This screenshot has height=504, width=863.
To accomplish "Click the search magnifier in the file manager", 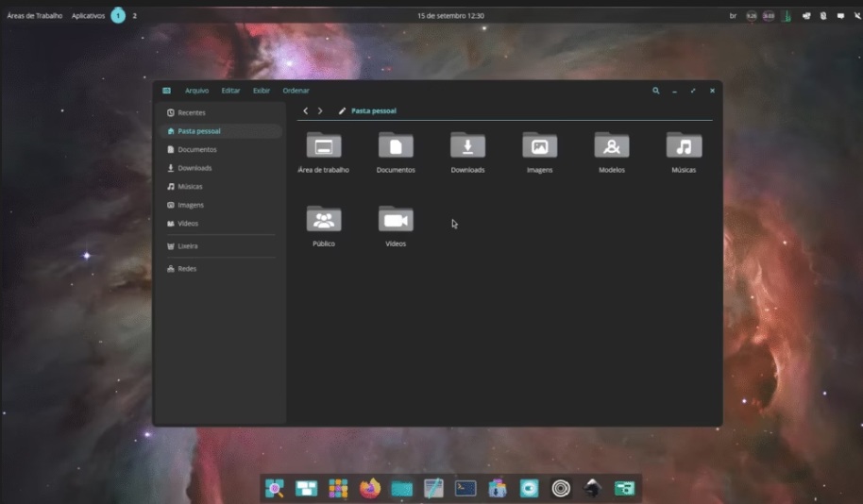I will (656, 91).
